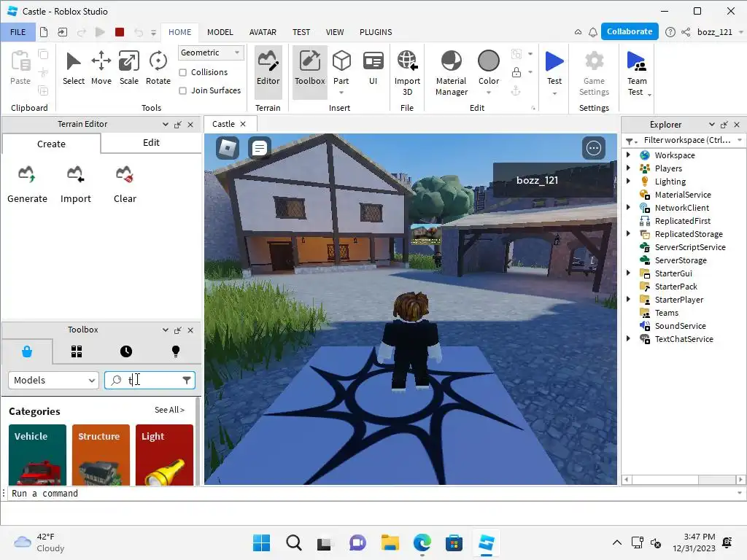Switch to the VIEW ribbon tab
The width and height of the screenshot is (747, 560).
point(334,32)
